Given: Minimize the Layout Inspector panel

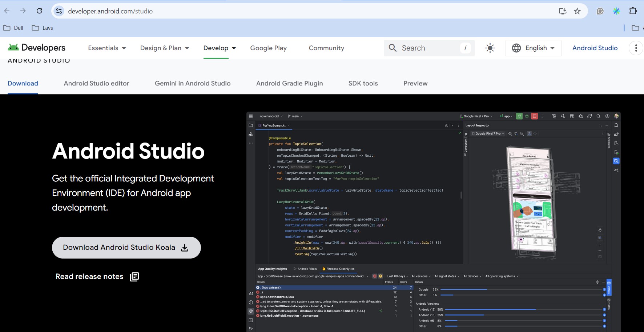Looking at the screenshot, I should pos(607,125).
